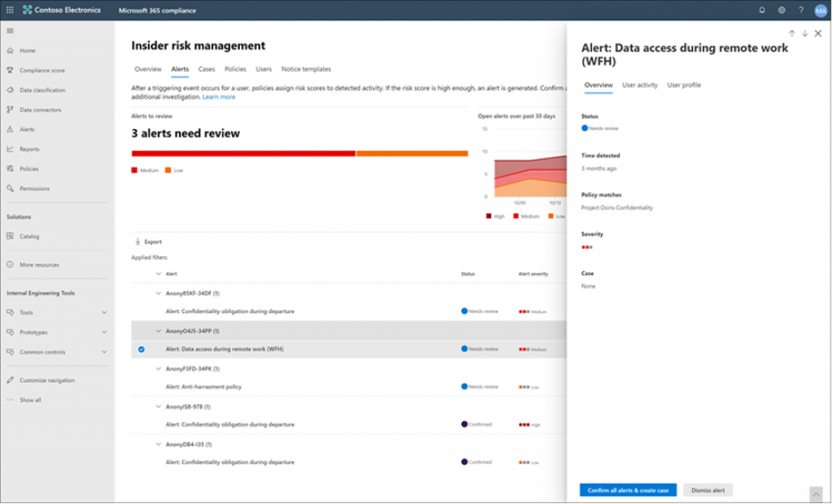The height and width of the screenshot is (504, 833).
Task: Click the Common controls icon in the sidebar
Action: (x=10, y=352)
